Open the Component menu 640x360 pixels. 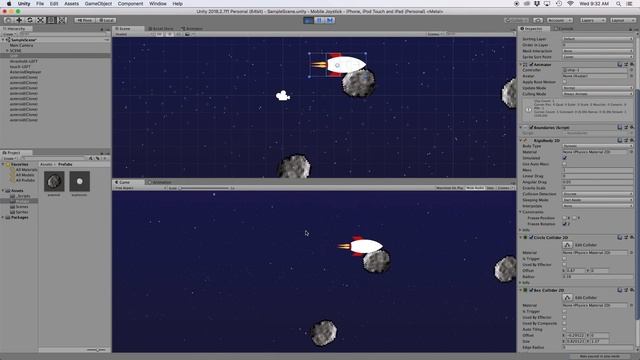point(130,4)
